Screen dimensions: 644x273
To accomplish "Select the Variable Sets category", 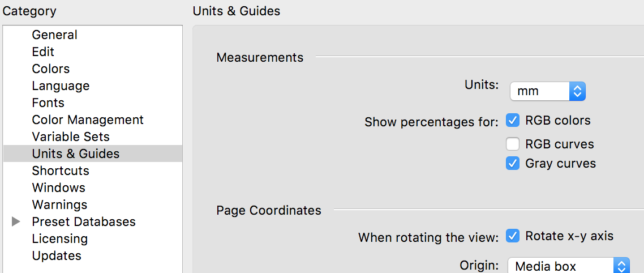I will pyautogui.click(x=71, y=136).
